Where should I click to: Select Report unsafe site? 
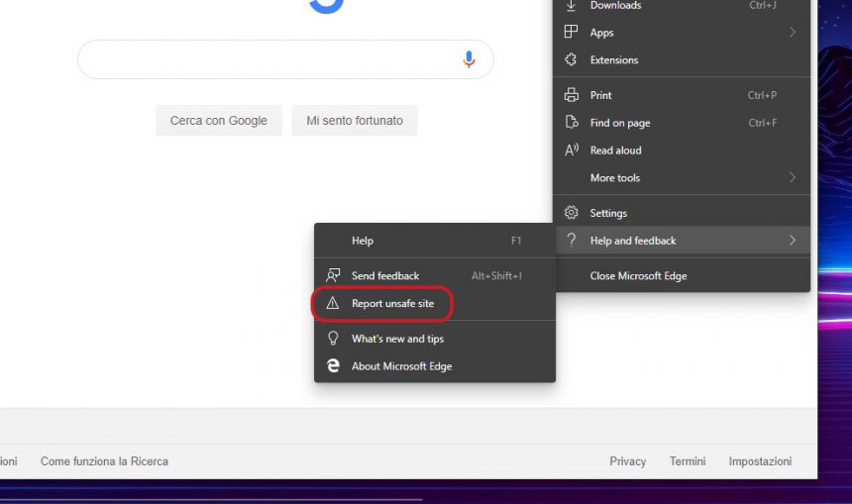click(435, 303)
